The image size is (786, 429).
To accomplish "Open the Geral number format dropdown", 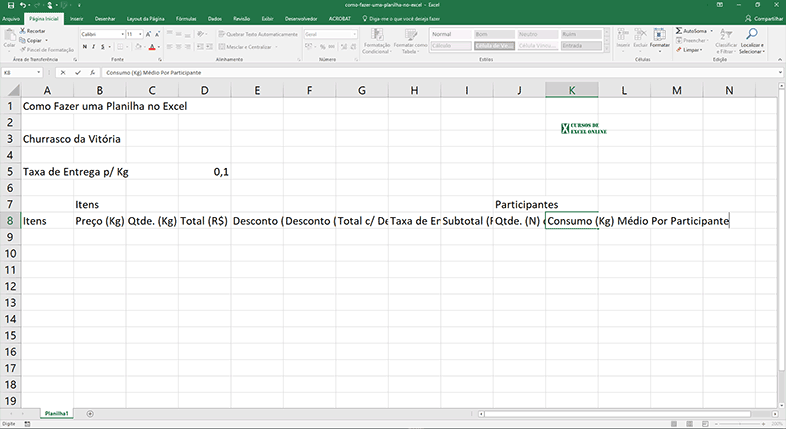I will [x=354, y=34].
